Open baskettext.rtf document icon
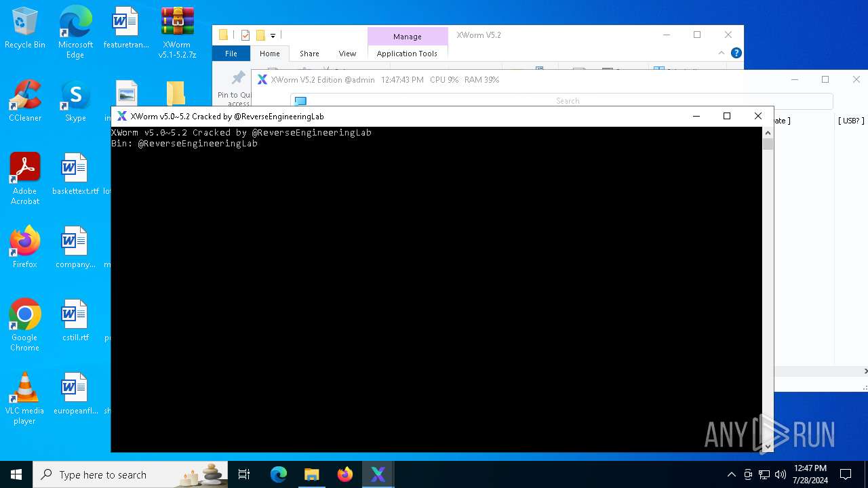Image resolution: width=868 pixels, height=488 pixels. point(75,174)
